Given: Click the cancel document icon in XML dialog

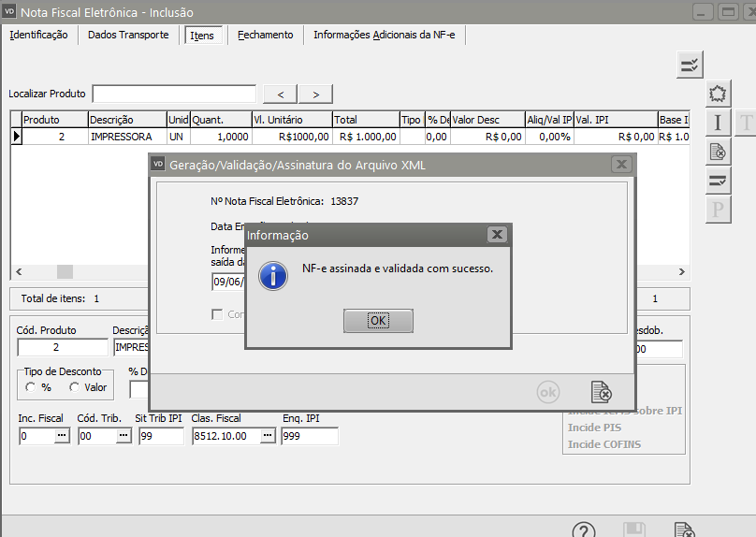Looking at the screenshot, I should point(601,392).
